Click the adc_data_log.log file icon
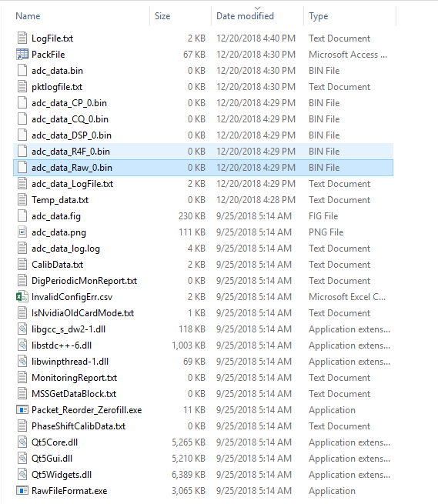Image resolution: width=438 pixels, height=504 pixels. 22,248
